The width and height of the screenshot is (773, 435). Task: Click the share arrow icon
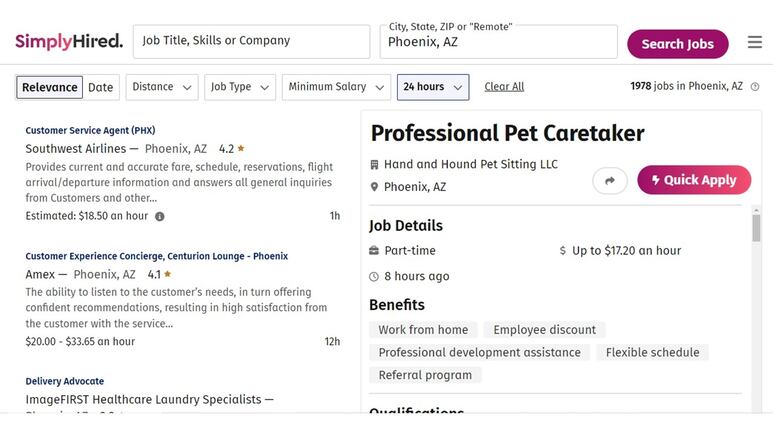point(610,181)
